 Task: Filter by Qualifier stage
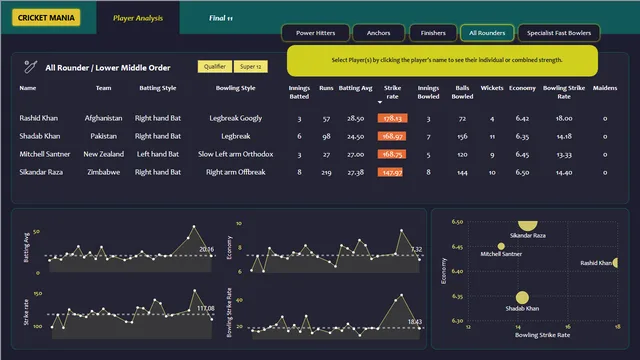tap(215, 67)
